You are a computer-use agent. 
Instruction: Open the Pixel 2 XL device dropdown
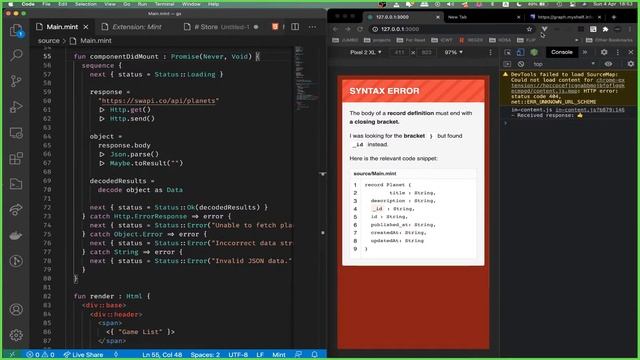click(x=366, y=52)
